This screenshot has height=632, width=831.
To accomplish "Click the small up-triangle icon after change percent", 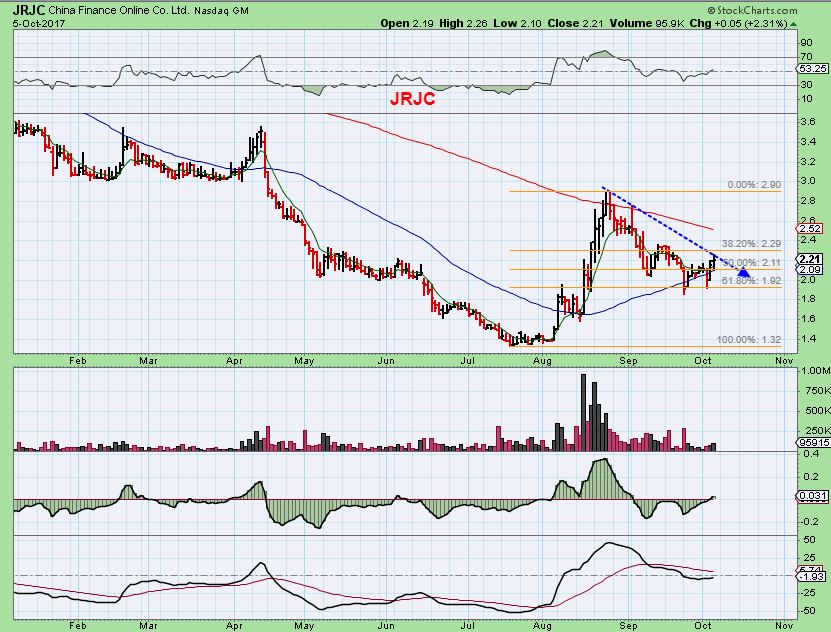I will [793, 24].
